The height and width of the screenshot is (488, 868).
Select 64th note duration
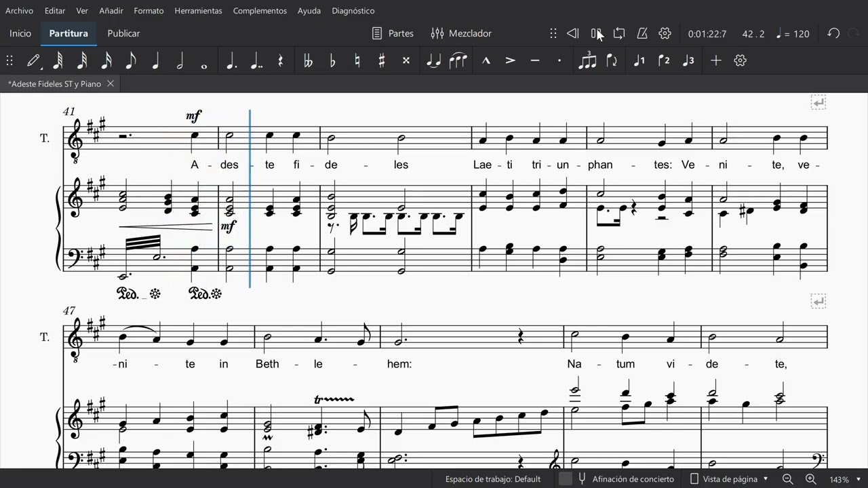coord(58,60)
